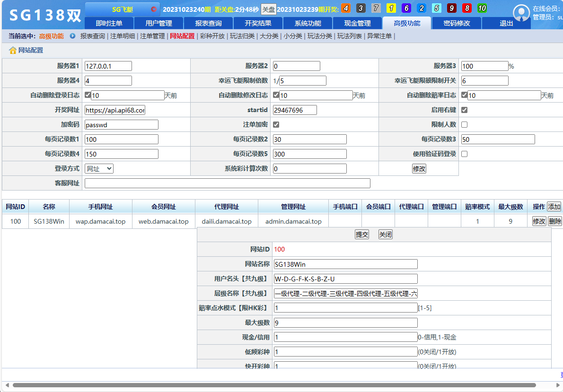Click the 服务器1 input field
This screenshot has height=392, width=563.
click(x=108, y=66)
